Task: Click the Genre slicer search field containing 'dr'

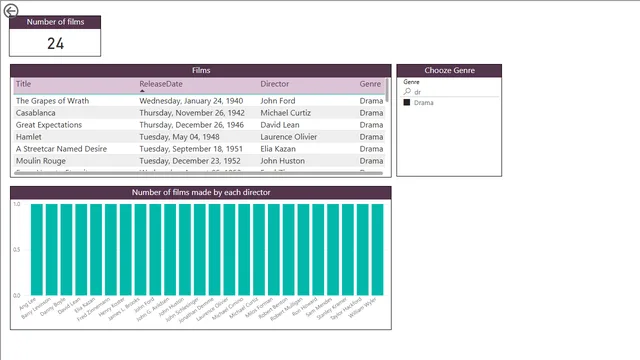Action: [x=451, y=92]
